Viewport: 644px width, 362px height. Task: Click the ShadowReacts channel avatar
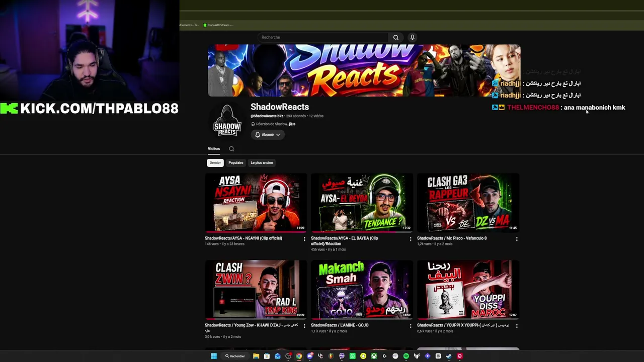click(227, 121)
